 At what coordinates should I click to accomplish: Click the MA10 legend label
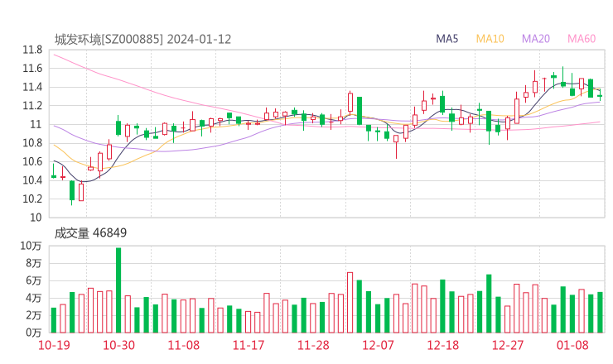pos(490,39)
